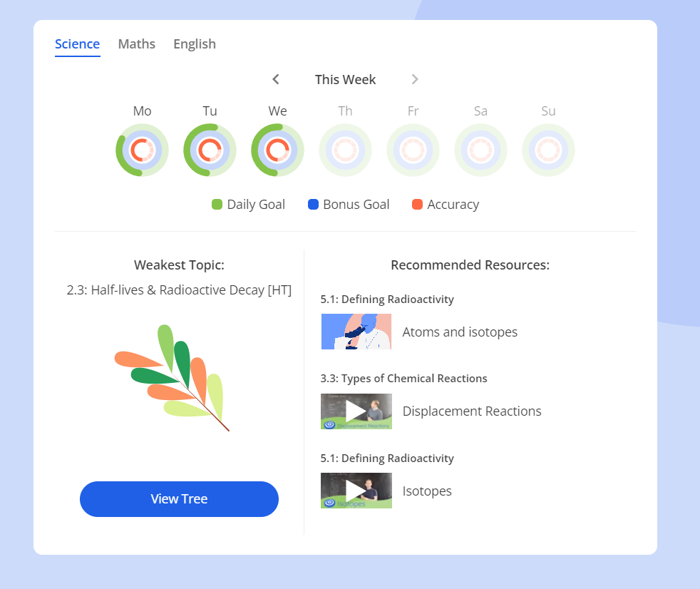700x589 pixels.
Task: Select Monday's progress ring
Action: coord(142,150)
